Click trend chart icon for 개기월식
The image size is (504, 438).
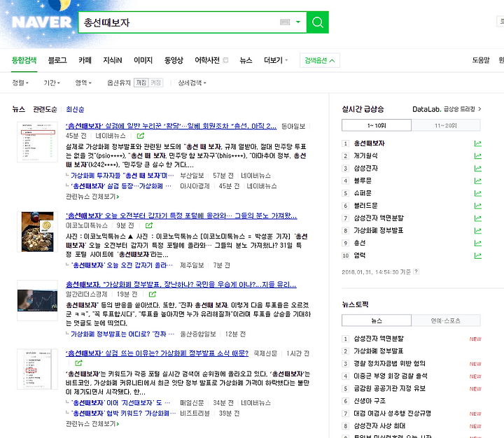477,156
